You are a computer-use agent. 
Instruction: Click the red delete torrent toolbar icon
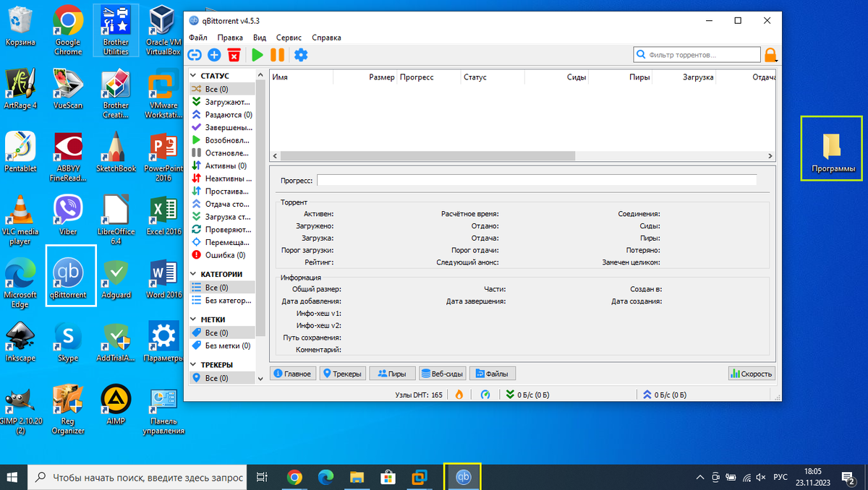point(234,55)
